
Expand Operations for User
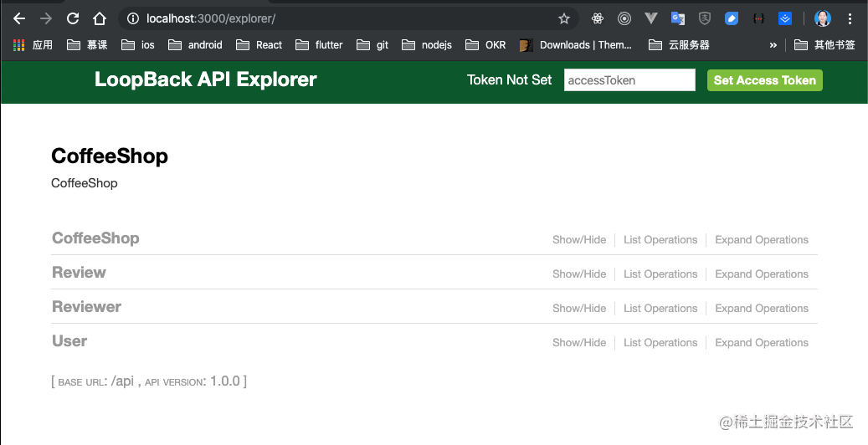(x=762, y=343)
